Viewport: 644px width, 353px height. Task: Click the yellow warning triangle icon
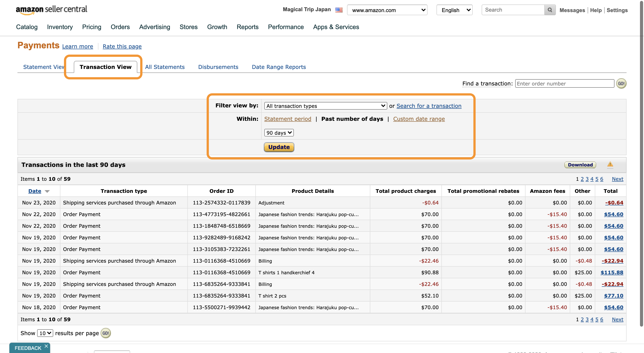[x=610, y=164]
